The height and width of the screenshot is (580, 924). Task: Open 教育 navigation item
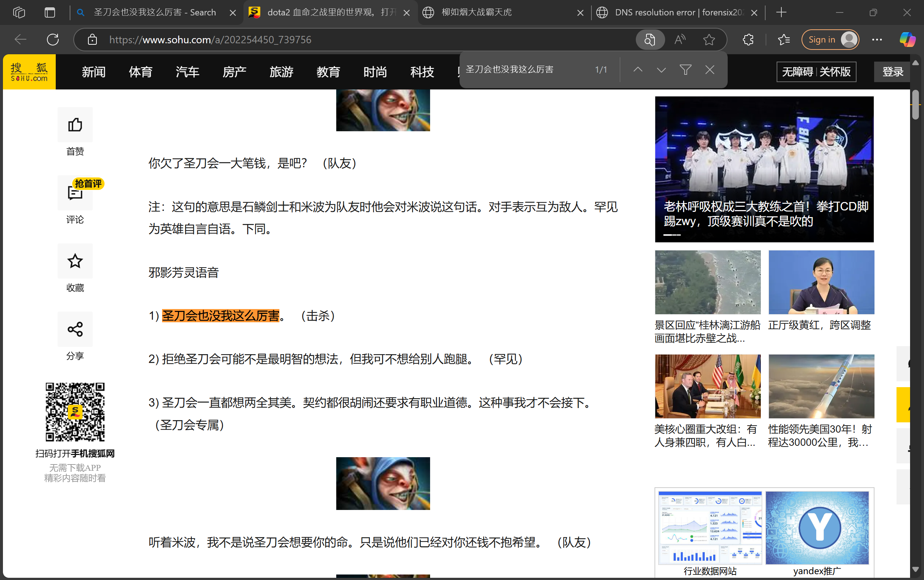[x=328, y=72]
